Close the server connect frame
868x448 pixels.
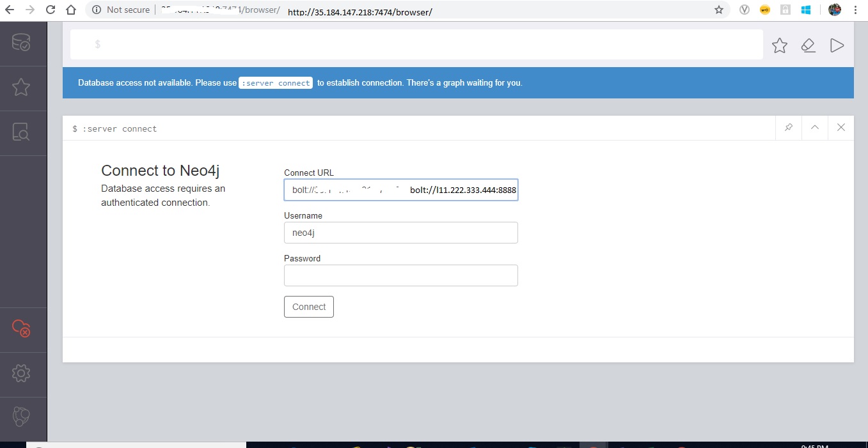[841, 128]
